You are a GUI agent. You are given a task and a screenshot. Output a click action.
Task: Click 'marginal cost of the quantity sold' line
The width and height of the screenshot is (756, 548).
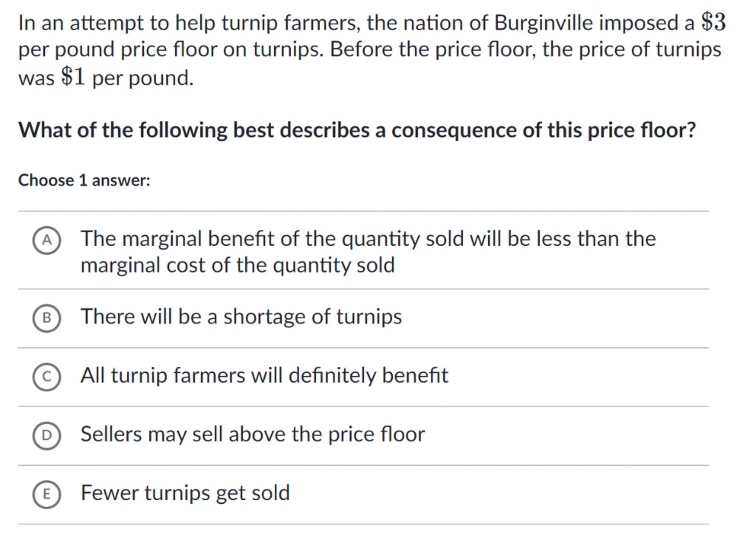pos(238,265)
